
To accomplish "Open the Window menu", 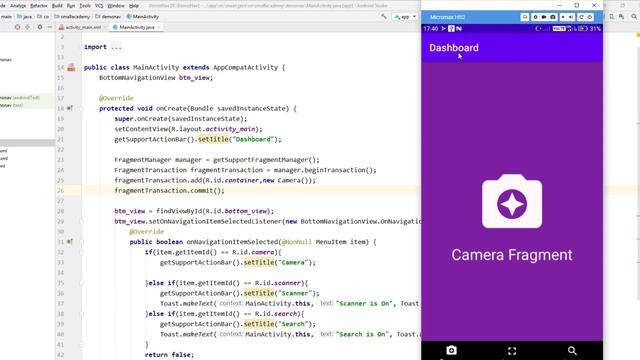I will [116, 6].
